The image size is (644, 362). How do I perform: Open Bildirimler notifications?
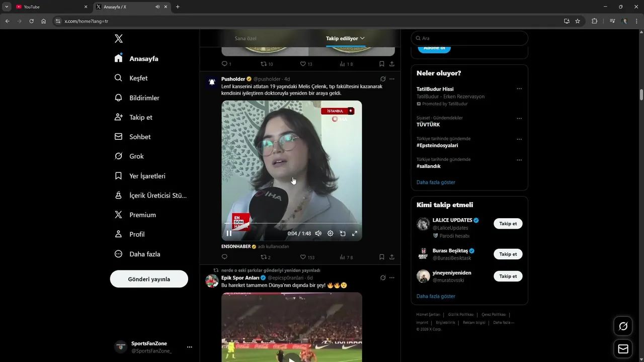point(136,98)
